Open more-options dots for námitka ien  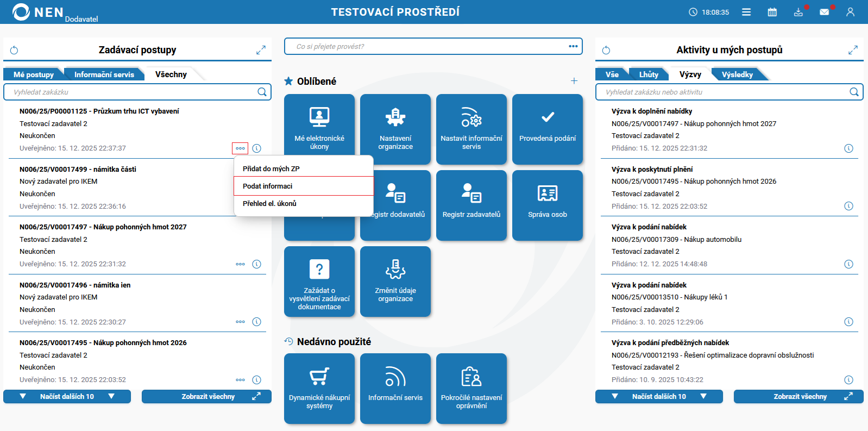coord(240,322)
